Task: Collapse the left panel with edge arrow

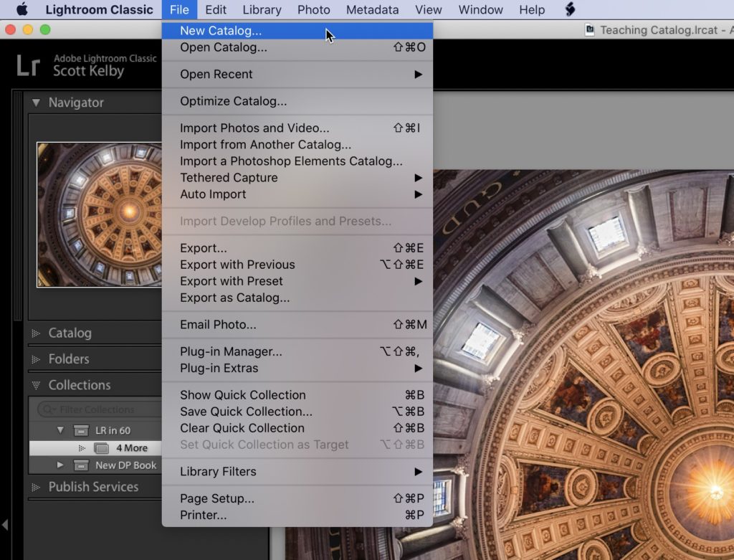Action: pyautogui.click(x=5, y=526)
